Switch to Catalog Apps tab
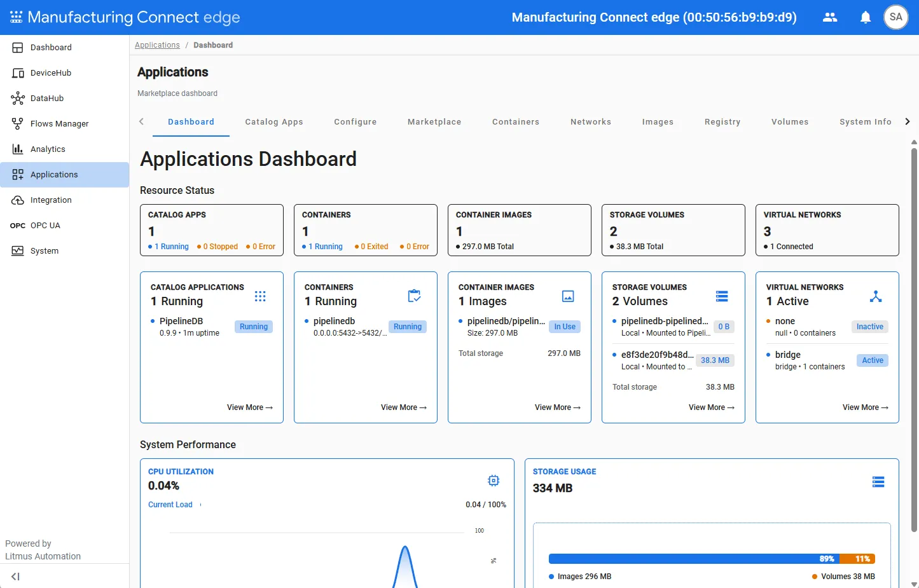Screen dimensions: 919x588 [274, 122]
